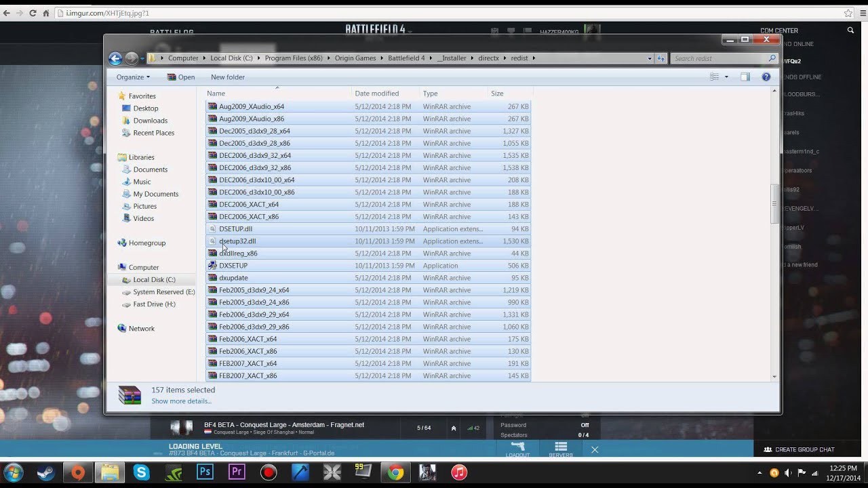Open My Documents in sidebar
Viewport: 868px width, 488px height.
[x=156, y=194]
